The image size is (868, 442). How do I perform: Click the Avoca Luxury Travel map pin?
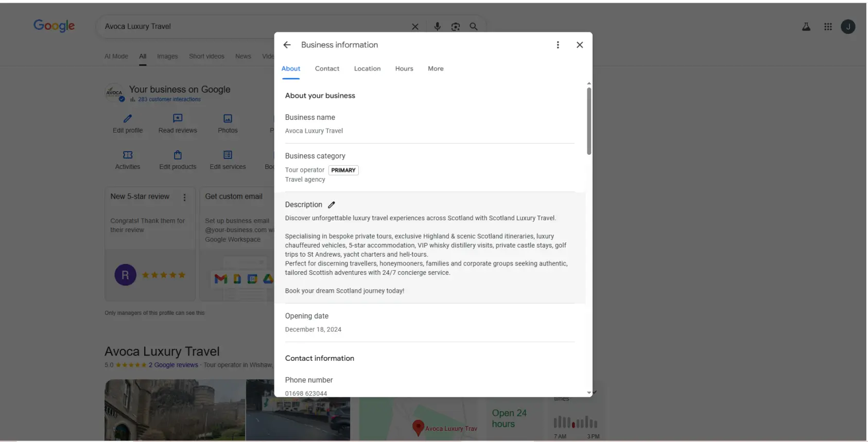click(419, 428)
